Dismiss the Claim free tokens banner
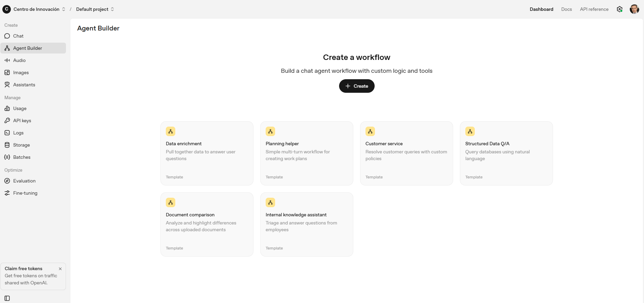 click(x=60, y=269)
